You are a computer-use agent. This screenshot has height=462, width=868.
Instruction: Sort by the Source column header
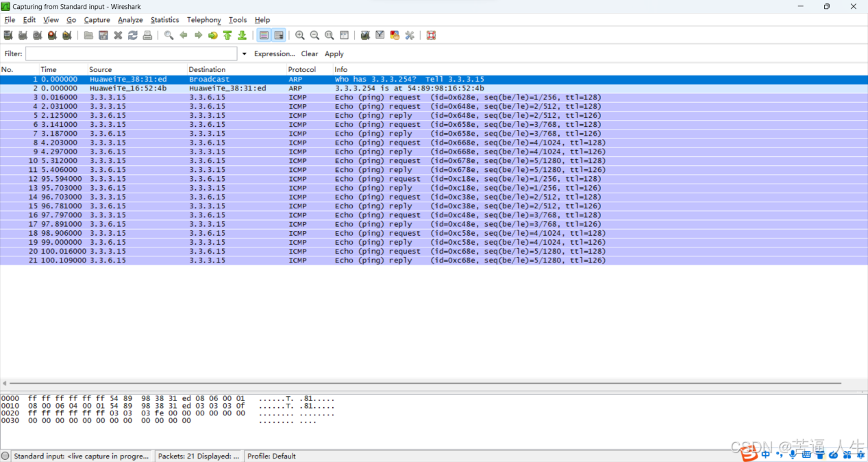(x=137, y=69)
